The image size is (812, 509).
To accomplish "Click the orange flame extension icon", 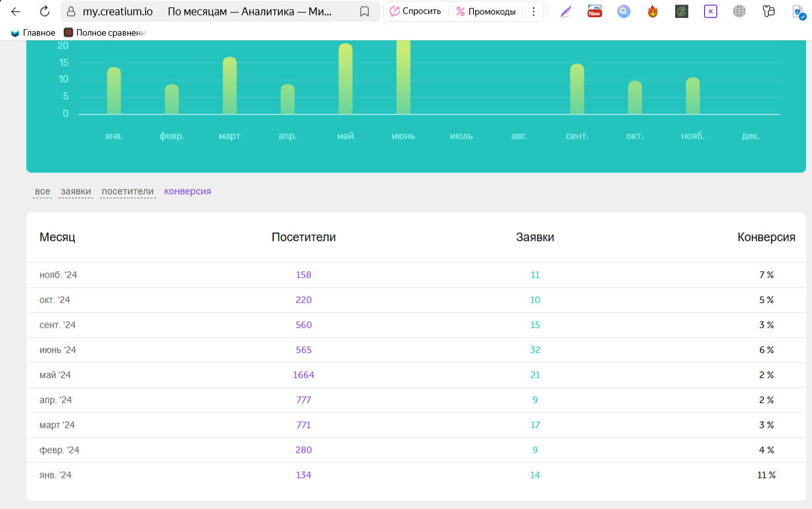I will [x=653, y=11].
